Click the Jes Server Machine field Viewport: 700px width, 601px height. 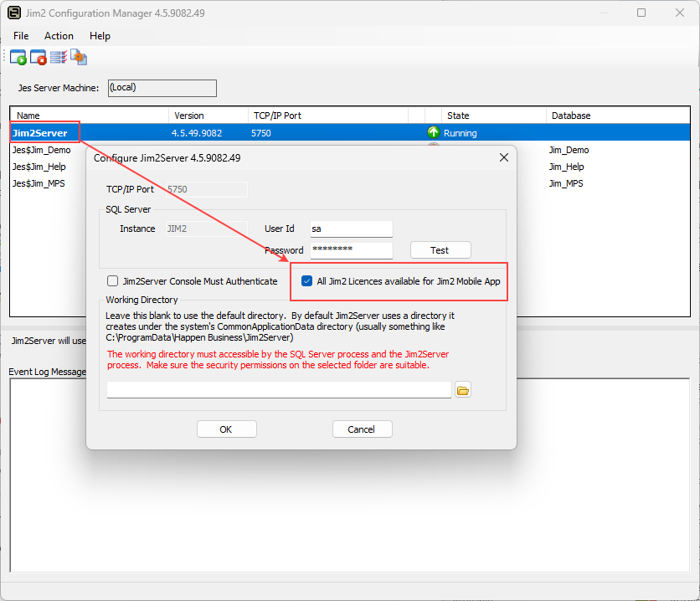[x=162, y=88]
